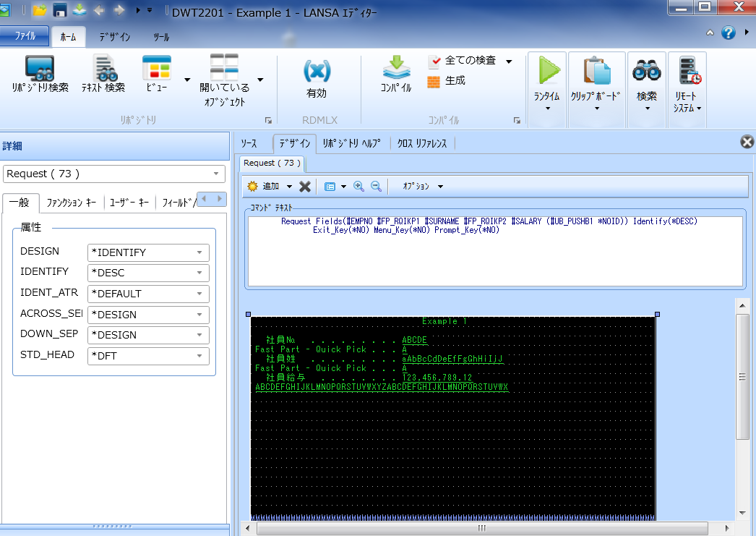Open the STD_HEAD *DFT dropdown
Viewport: 756px width, 536px height.
[148, 356]
